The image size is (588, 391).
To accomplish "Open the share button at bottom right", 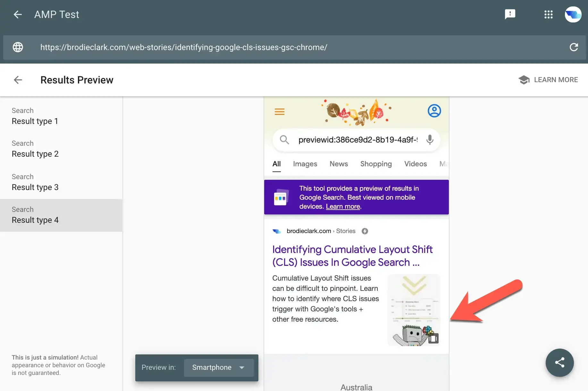I will coord(559,363).
